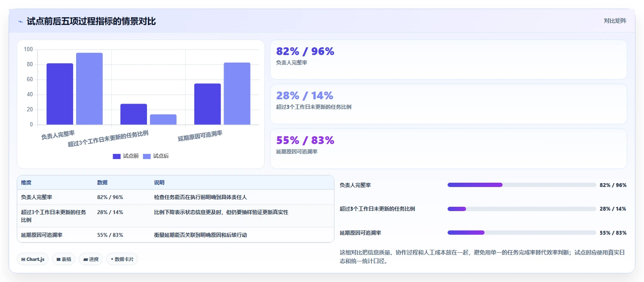Click the 82% / 96% value beside progress bar
Image resolution: width=644 pixels, height=282 pixels.
pos(613,185)
